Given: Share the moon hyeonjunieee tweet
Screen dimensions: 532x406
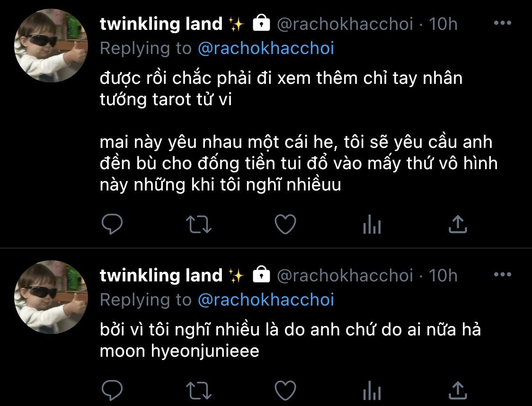Looking at the screenshot, I should [x=458, y=390].
